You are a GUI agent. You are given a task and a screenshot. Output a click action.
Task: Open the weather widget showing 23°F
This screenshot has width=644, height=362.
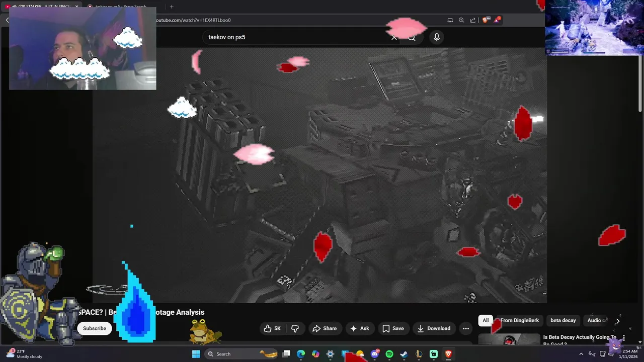[25, 354]
